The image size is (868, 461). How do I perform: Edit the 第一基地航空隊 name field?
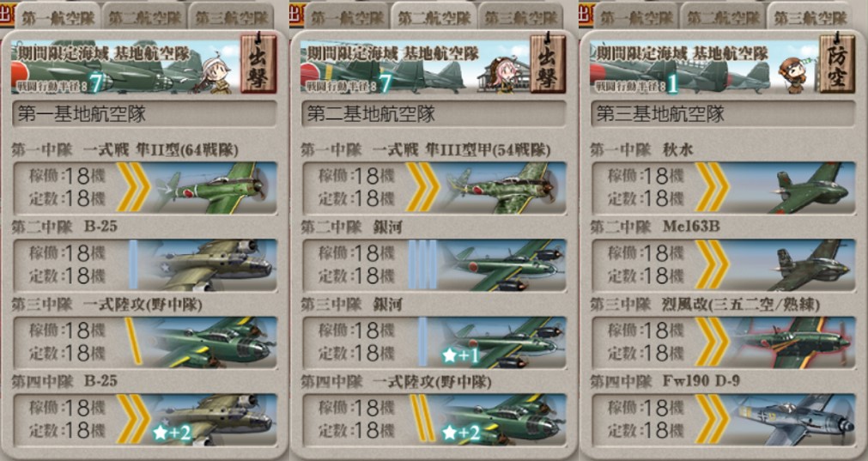(x=144, y=114)
